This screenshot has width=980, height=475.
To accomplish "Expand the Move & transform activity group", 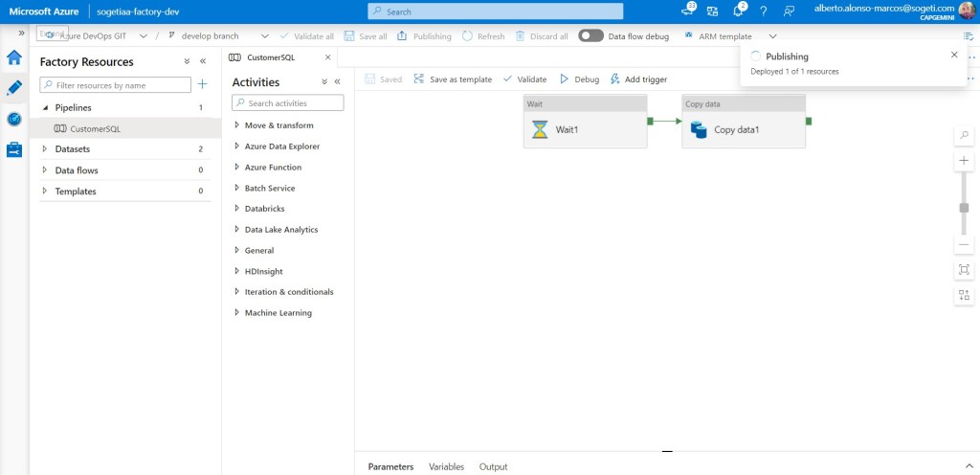I will [278, 125].
